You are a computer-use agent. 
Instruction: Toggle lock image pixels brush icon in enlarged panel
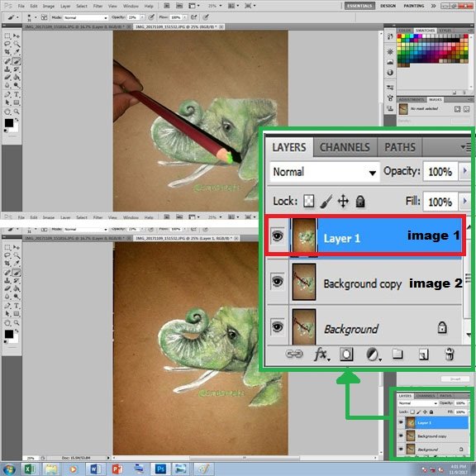pyautogui.click(x=326, y=202)
